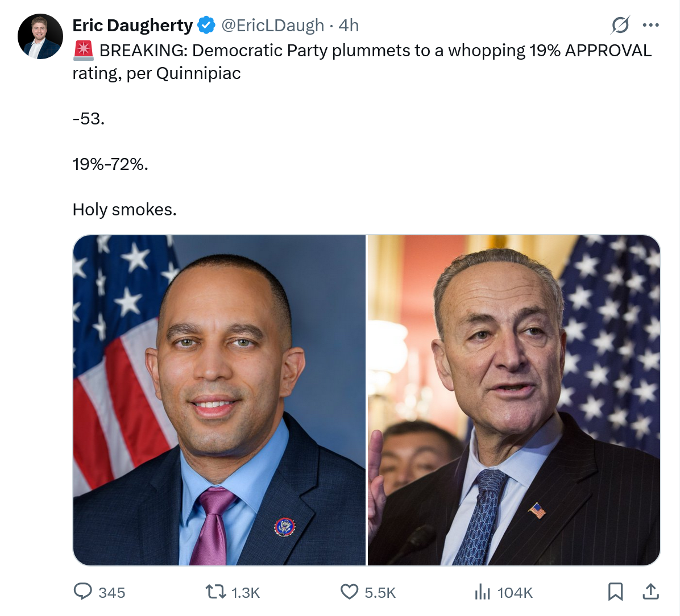Click the 4h timestamp link
Viewport: 680px width, 616px height.
pyautogui.click(x=349, y=26)
